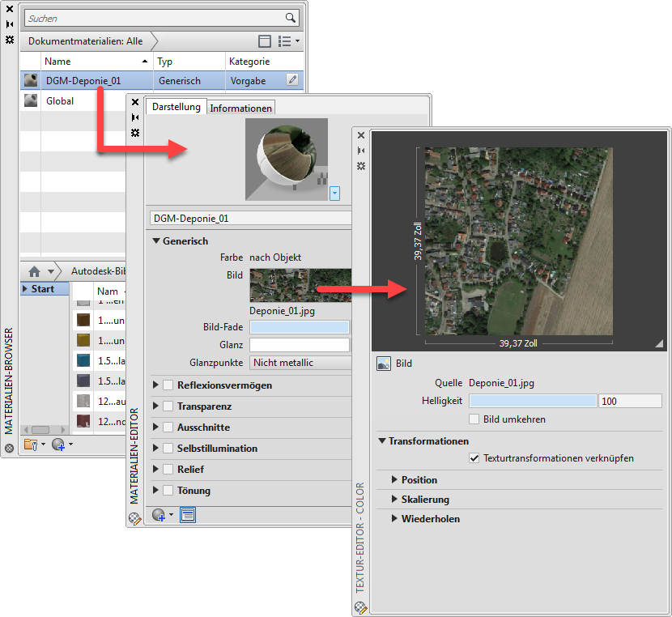Open the material browser toggle icon in editor
Viewport: 672px width, 617px height.
187,515
